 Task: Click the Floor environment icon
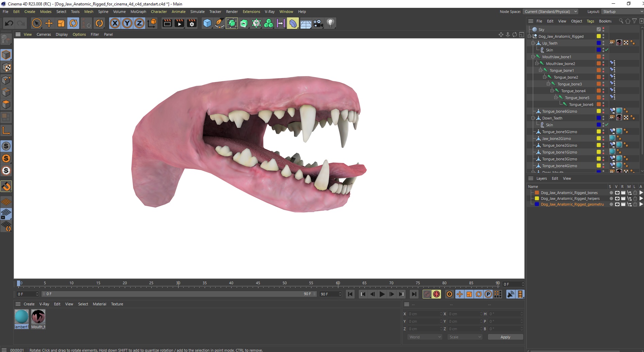[306, 23]
